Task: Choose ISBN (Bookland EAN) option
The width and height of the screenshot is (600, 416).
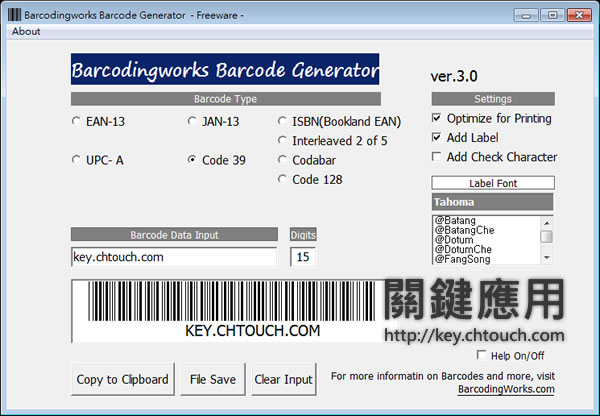Action: [283, 121]
